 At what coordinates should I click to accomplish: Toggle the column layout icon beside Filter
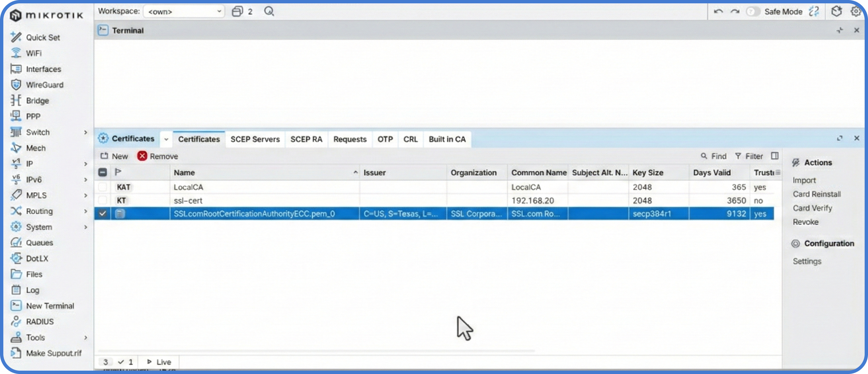tap(775, 156)
